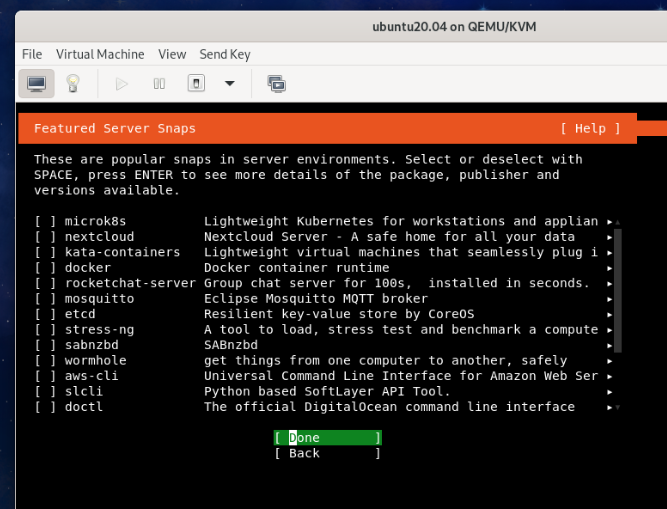Enable the nextcloud snap checkbox
667x509 pixels.
point(45,237)
